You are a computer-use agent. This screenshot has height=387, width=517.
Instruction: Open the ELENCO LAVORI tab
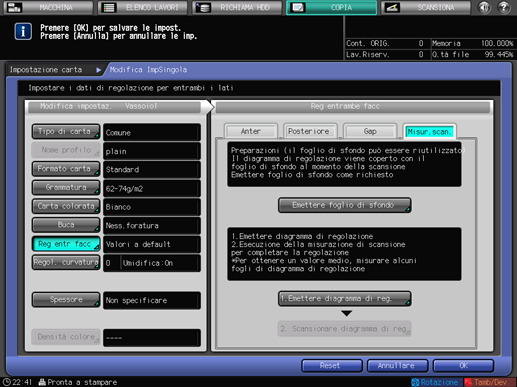point(143,7)
